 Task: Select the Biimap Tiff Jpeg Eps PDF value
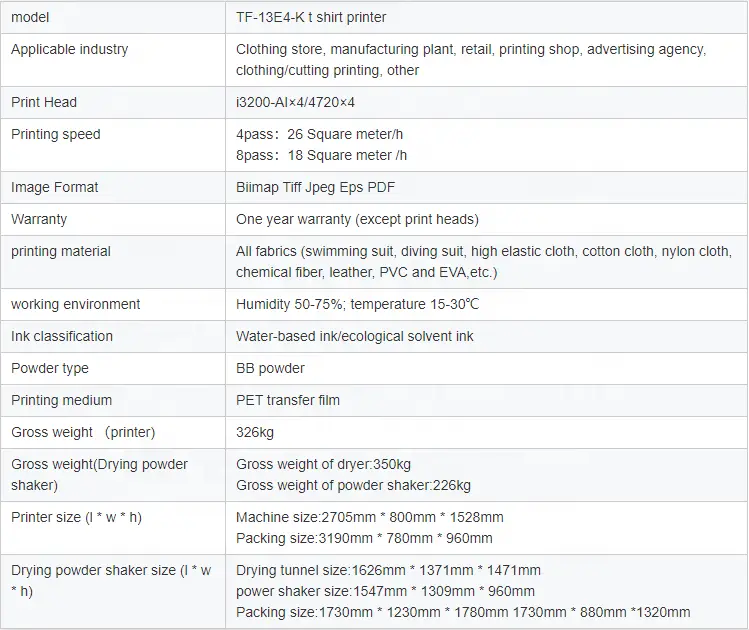[315, 187]
